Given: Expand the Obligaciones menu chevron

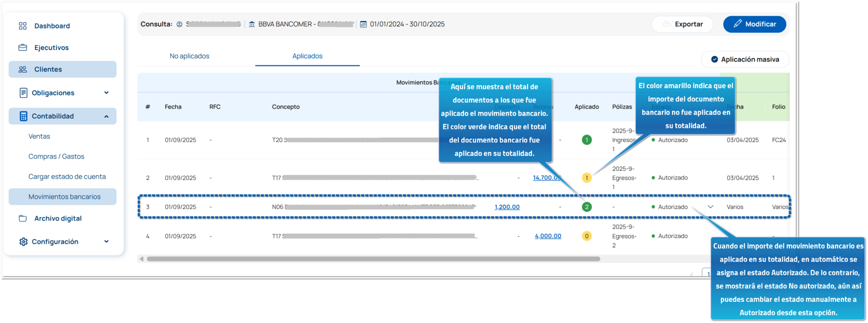Looking at the screenshot, I should point(106,92).
